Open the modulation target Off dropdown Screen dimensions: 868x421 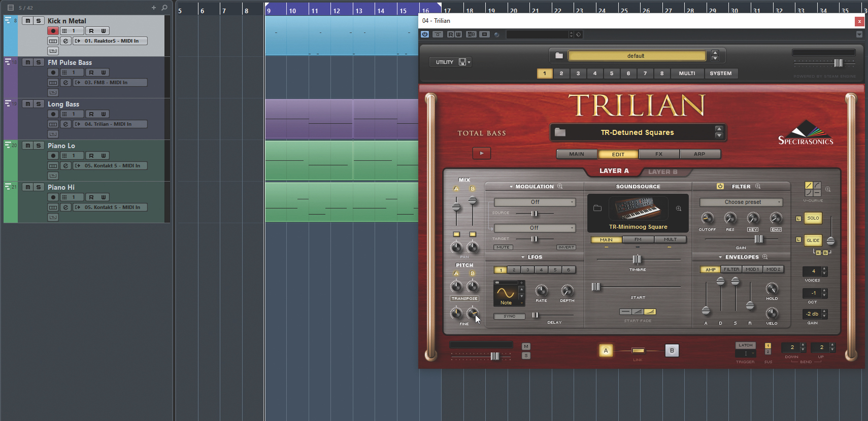535,228
